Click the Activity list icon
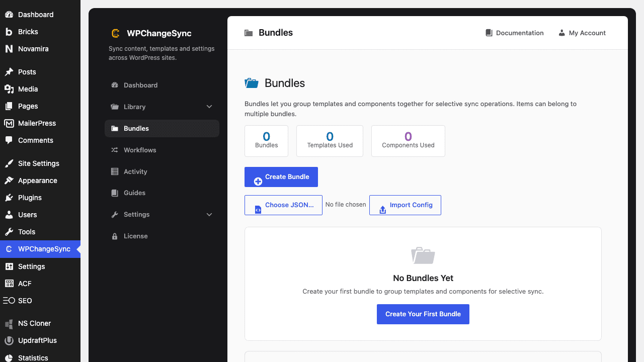This screenshot has width=644, height=362. pos(115,171)
